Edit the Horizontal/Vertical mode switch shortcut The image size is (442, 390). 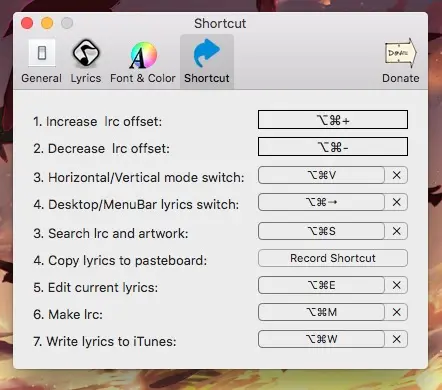click(321, 175)
